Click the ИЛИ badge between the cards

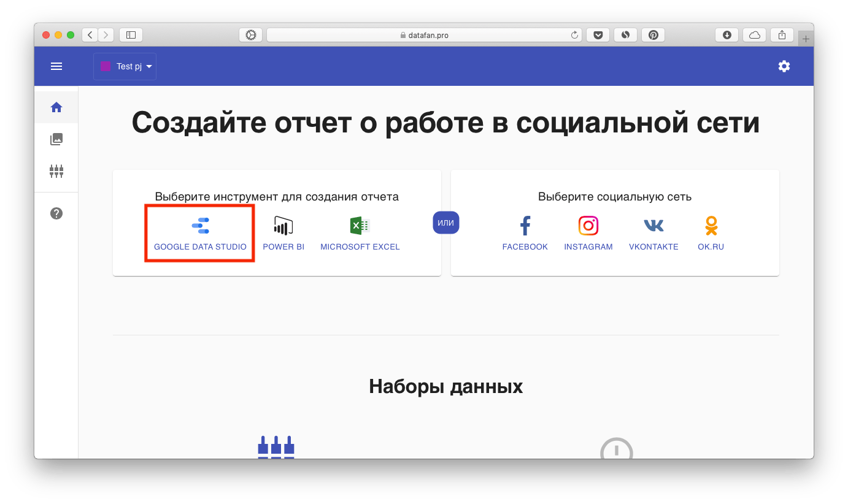(x=446, y=223)
